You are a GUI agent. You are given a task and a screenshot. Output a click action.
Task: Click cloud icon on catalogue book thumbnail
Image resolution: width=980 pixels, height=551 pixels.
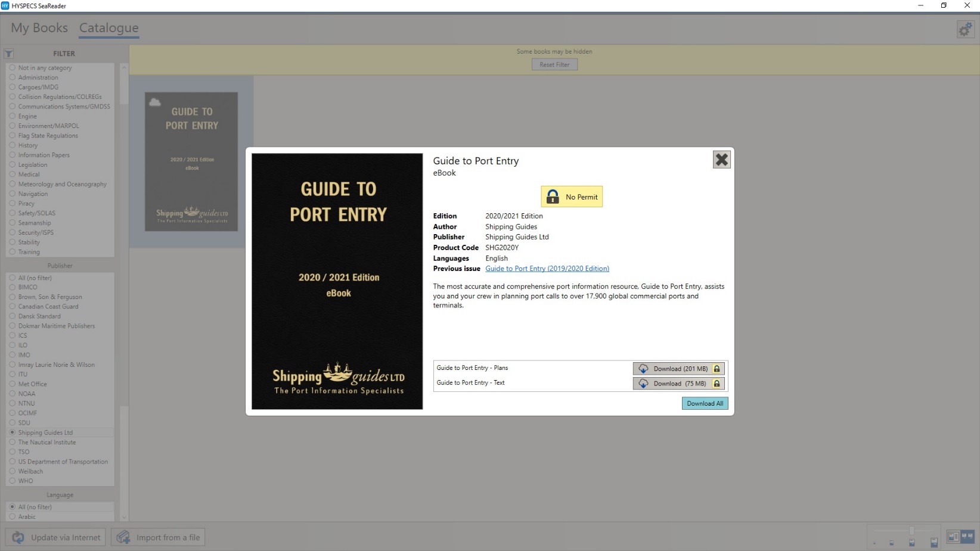(x=155, y=102)
